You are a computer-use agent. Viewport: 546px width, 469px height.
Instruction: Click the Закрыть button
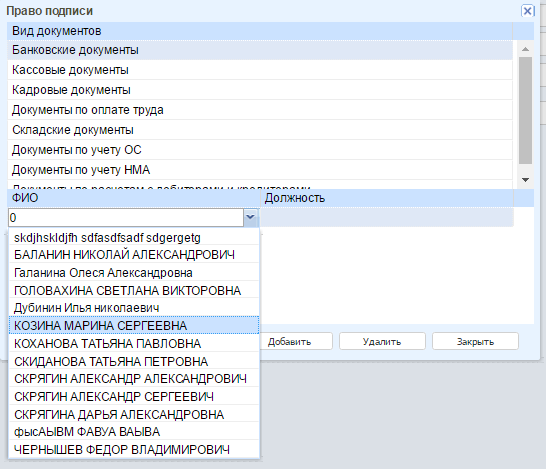475,341
